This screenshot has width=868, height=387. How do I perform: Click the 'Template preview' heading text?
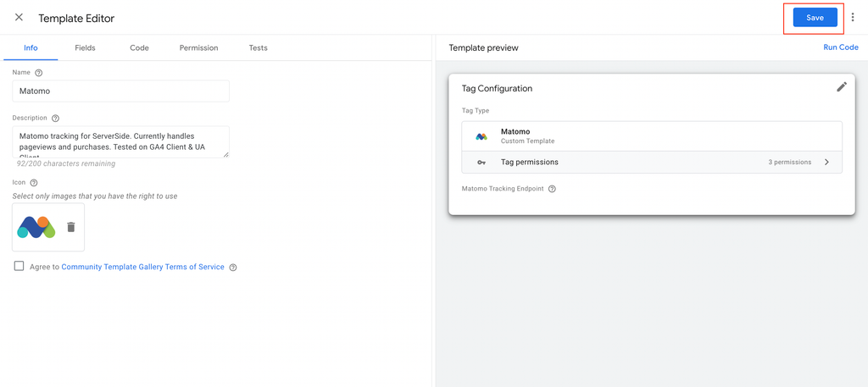(x=484, y=48)
